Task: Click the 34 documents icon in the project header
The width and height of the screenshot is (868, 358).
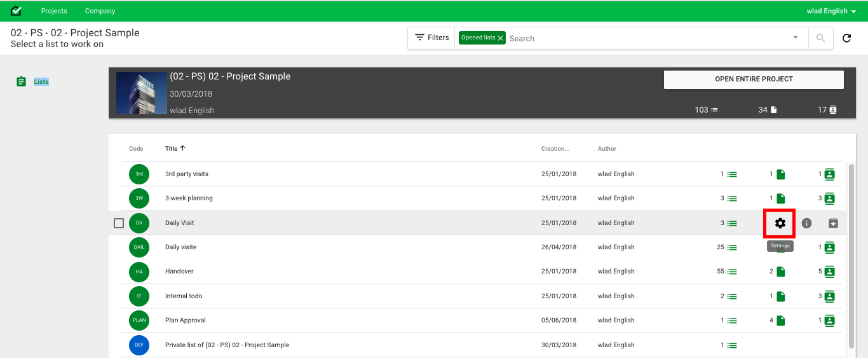Action: coord(774,110)
